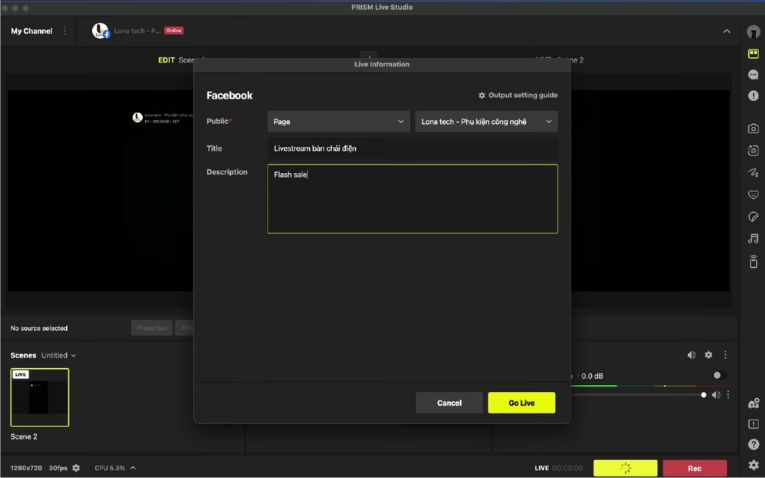Screen dimensions: 765x478
Task: Open the audio mixer gear settings
Action: coord(708,355)
